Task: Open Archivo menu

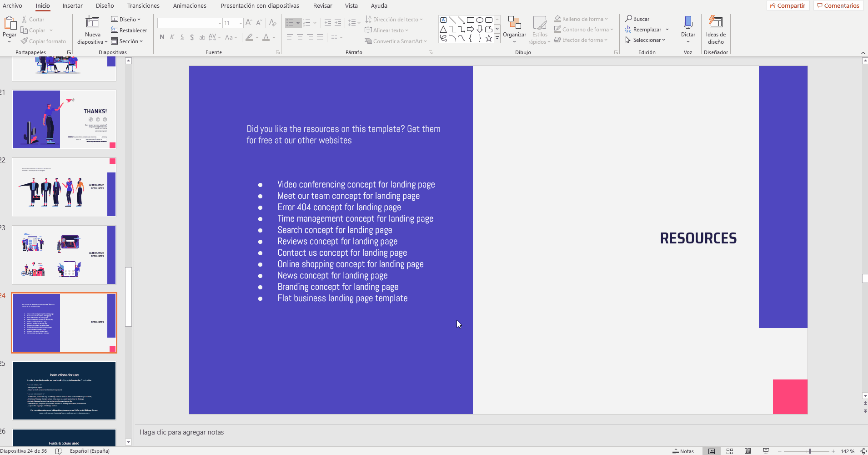Action: pos(12,5)
